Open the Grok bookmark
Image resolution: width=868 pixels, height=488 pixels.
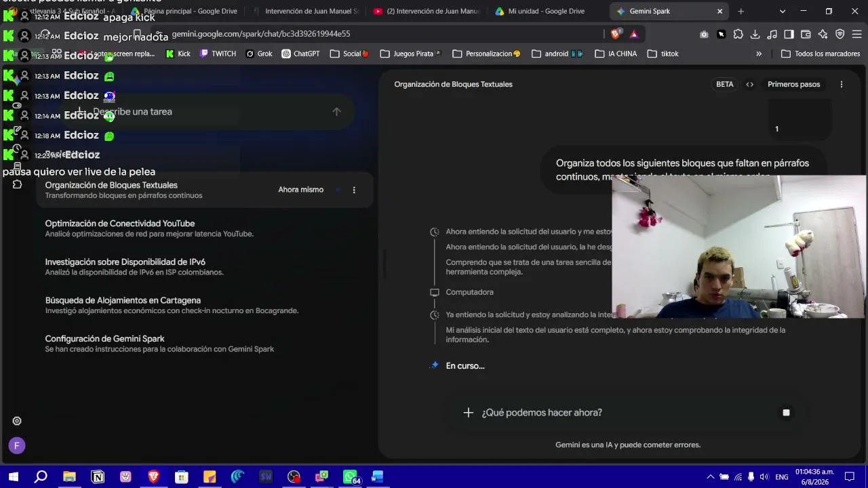[x=259, y=54]
